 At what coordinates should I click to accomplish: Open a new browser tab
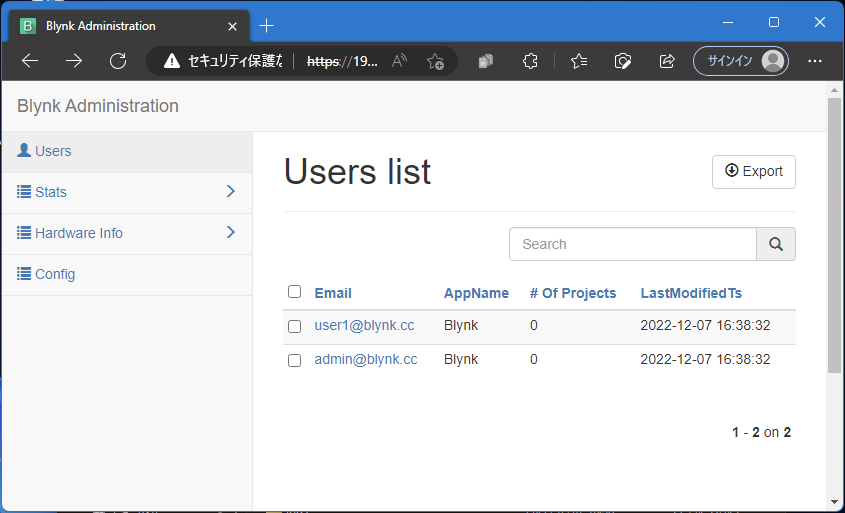coord(267,25)
